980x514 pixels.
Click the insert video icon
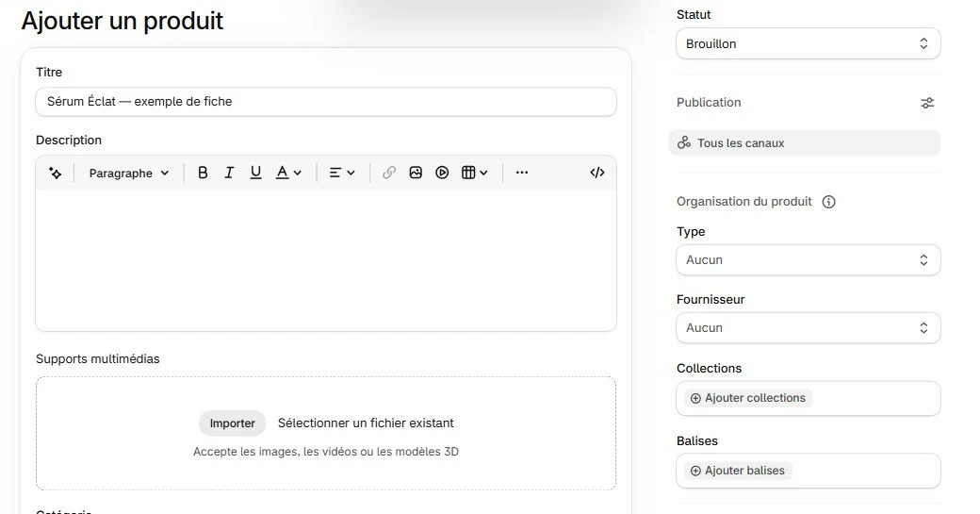(442, 173)
